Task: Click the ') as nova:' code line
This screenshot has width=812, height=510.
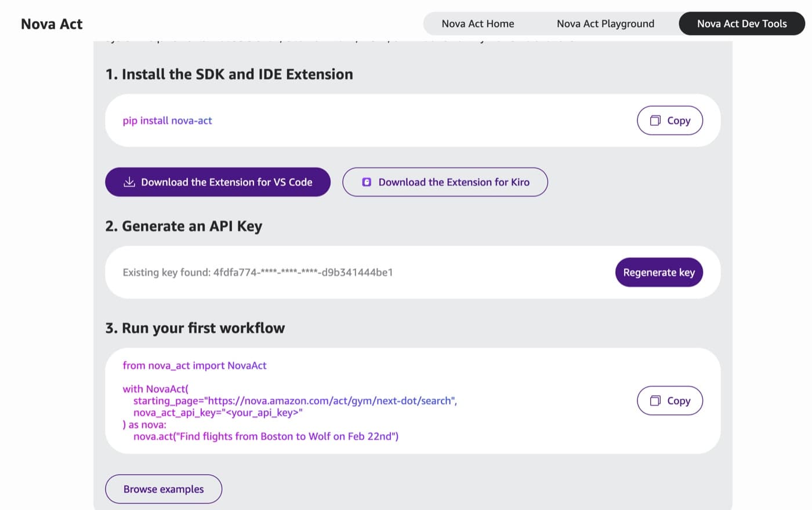Action: (144, 425)
